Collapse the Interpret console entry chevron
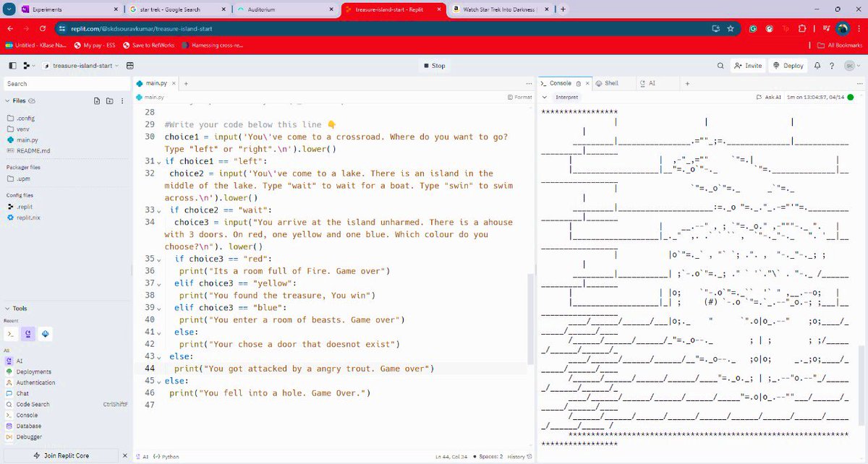The image size is (868, 464). pyautogui.click(x=545, y=97)
